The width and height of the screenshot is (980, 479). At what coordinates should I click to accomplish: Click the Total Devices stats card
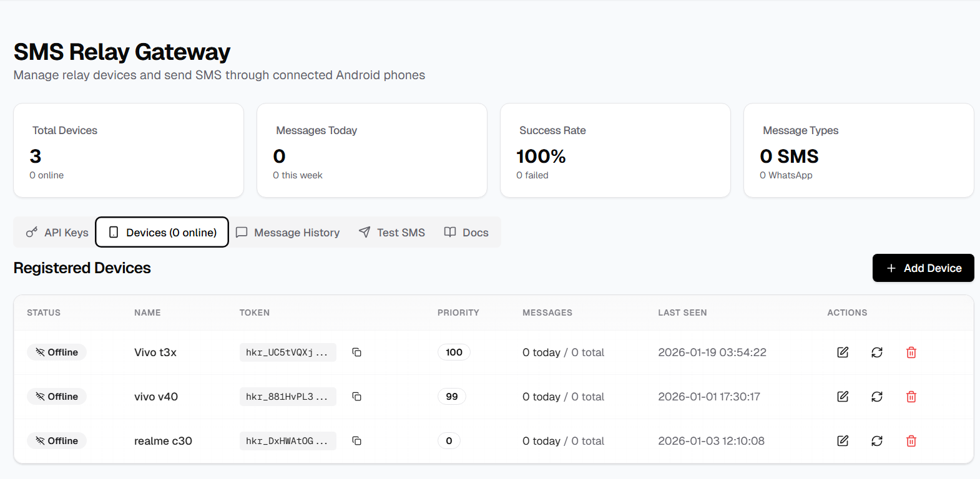coord(129,150)
